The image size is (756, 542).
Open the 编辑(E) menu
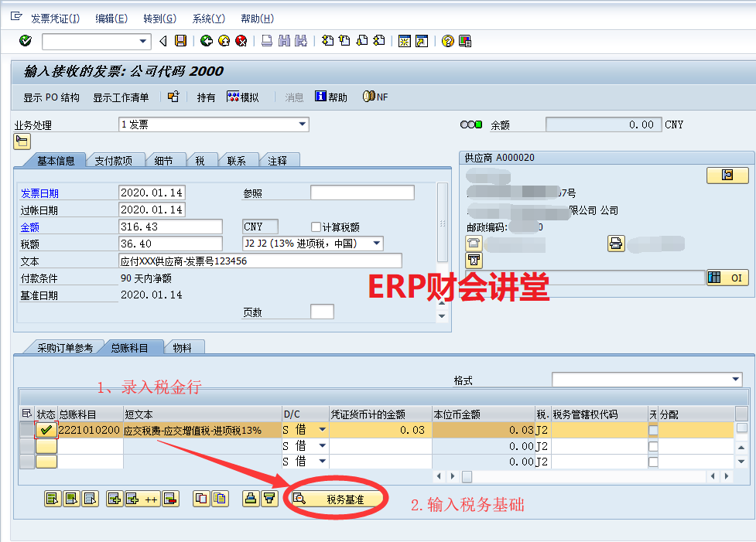[111, 18]
